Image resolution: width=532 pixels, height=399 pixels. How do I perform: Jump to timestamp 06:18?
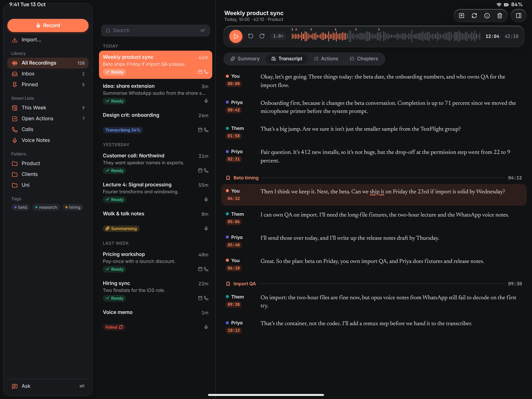234,268
